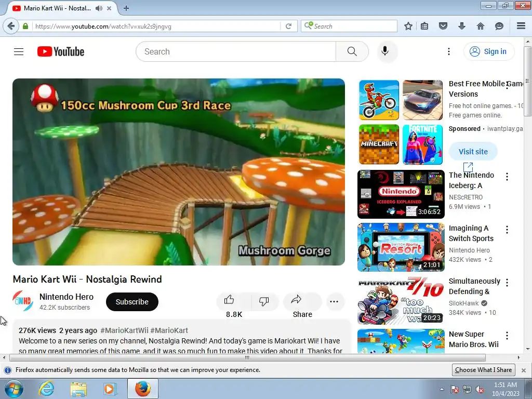The image size is (532, 399).
Task: Open the Mario Kart 7/10 thumbnail
Action: [401, 300]
